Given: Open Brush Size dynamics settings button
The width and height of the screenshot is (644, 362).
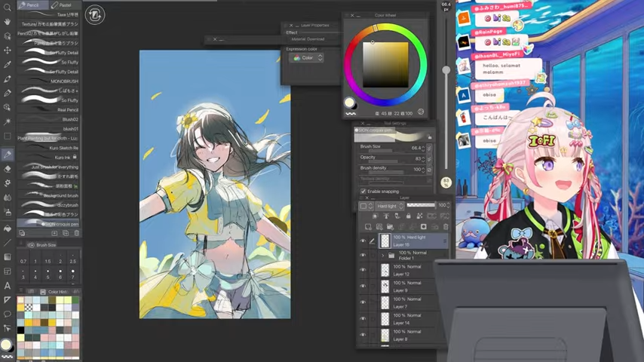Looking at the screenshot, I should click(429, 149).
